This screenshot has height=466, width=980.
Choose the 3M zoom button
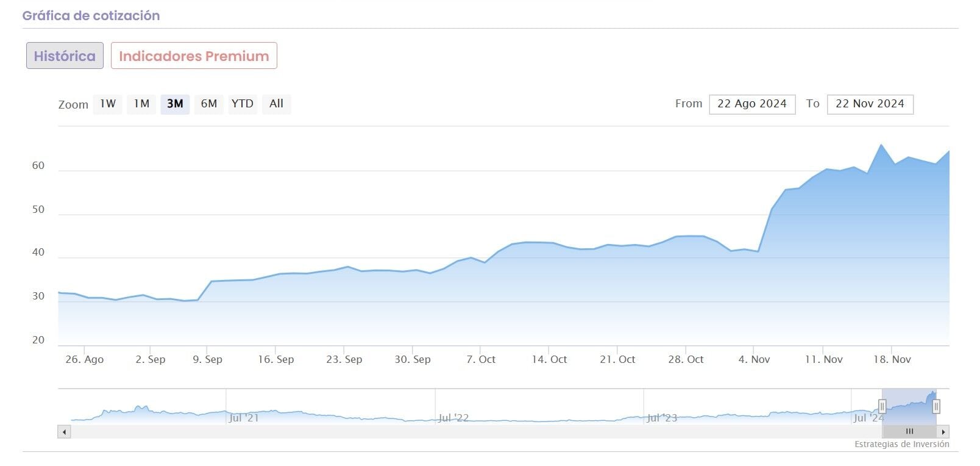[175, 104]
